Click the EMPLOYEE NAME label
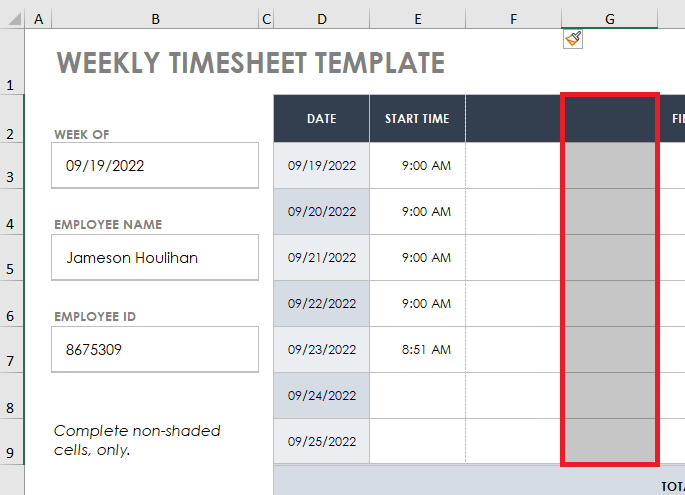 coord(108,225)
